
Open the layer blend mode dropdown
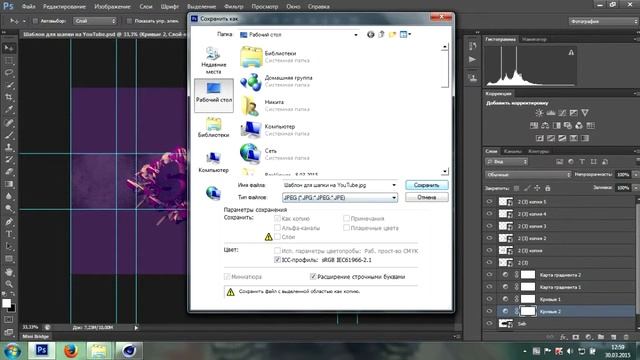coord(528,175)
